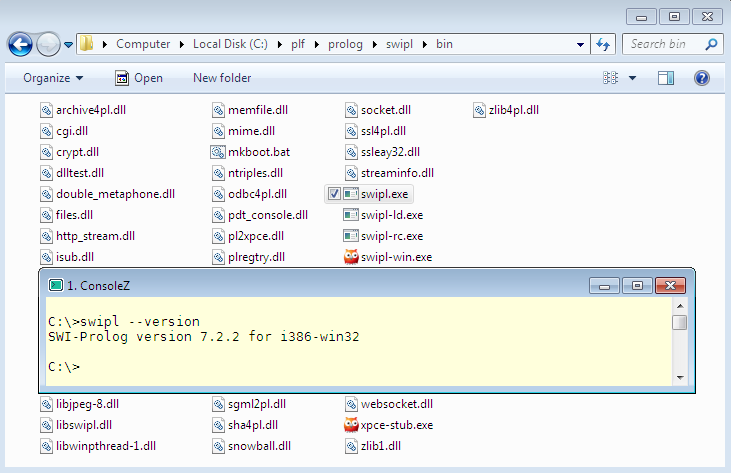The width and height of the screenshot is (731, 473).
Task: Click the folder icon in the address bar
Action: 86,44
